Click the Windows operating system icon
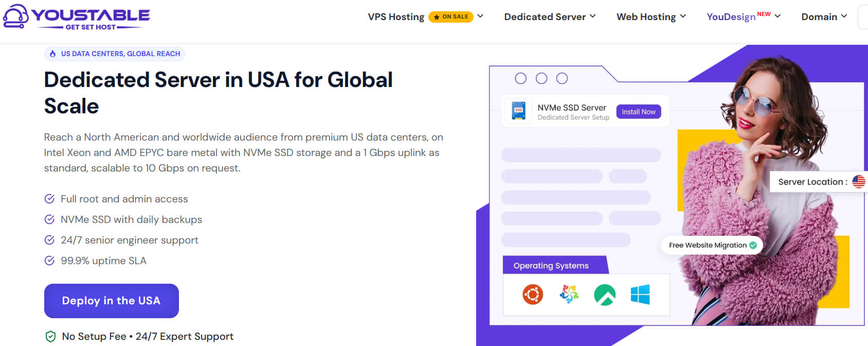Screen dimensions: 868x346 [x=640, y=295]
